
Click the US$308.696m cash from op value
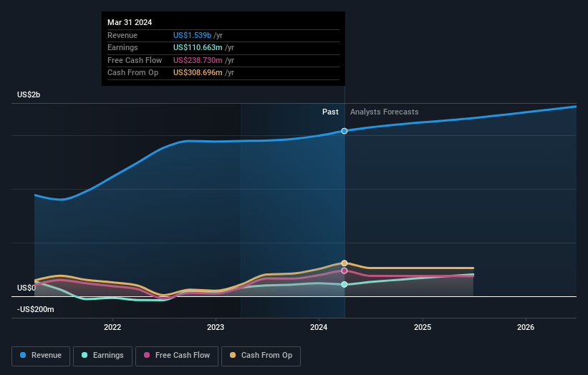[198, 73]
